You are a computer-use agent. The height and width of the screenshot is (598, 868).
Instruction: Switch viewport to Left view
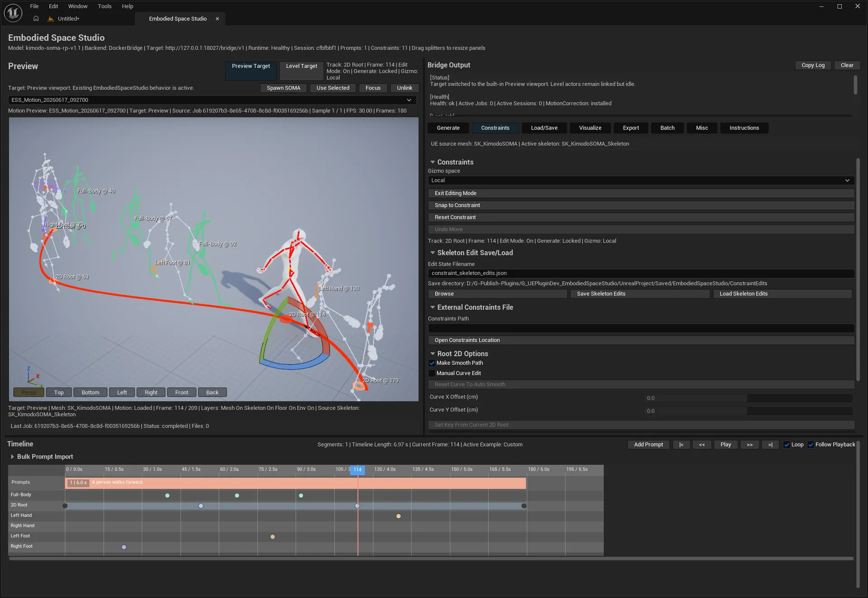pos(122,392)
